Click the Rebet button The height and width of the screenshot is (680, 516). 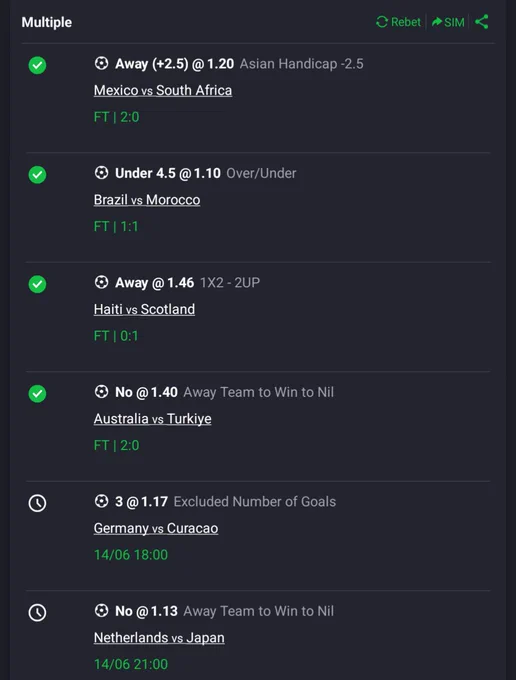click(398, 22)
